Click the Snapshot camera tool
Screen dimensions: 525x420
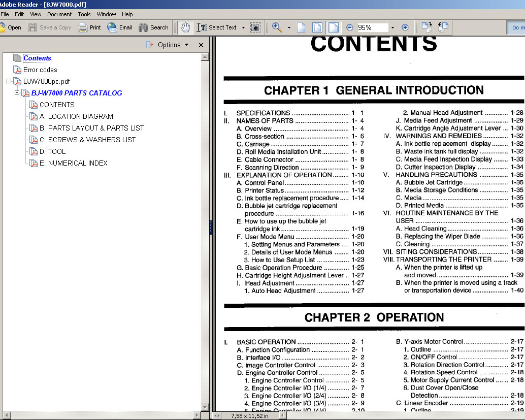pos(255,27)
